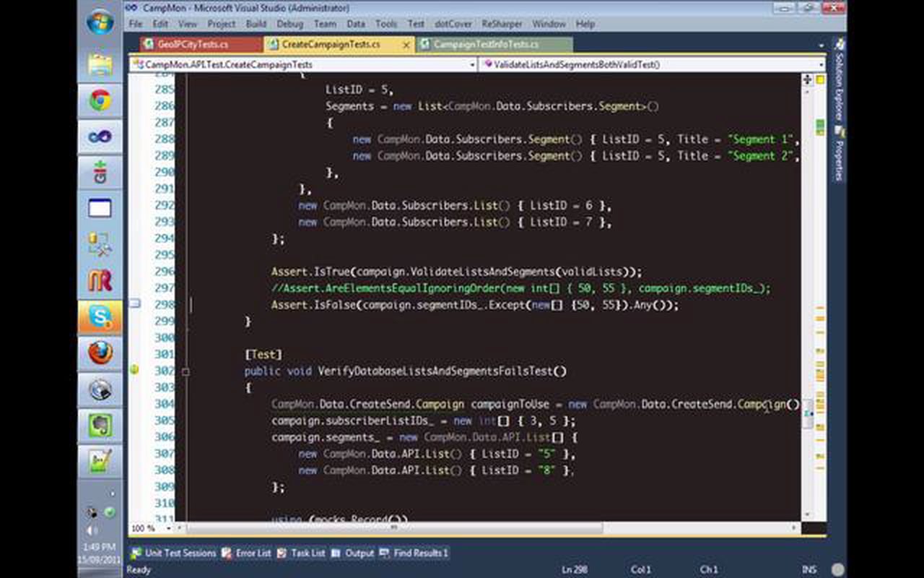Open the Windows Start menu orb
Image resolution: width=924 pixels, height=578 pixels.
coord(100,22)
